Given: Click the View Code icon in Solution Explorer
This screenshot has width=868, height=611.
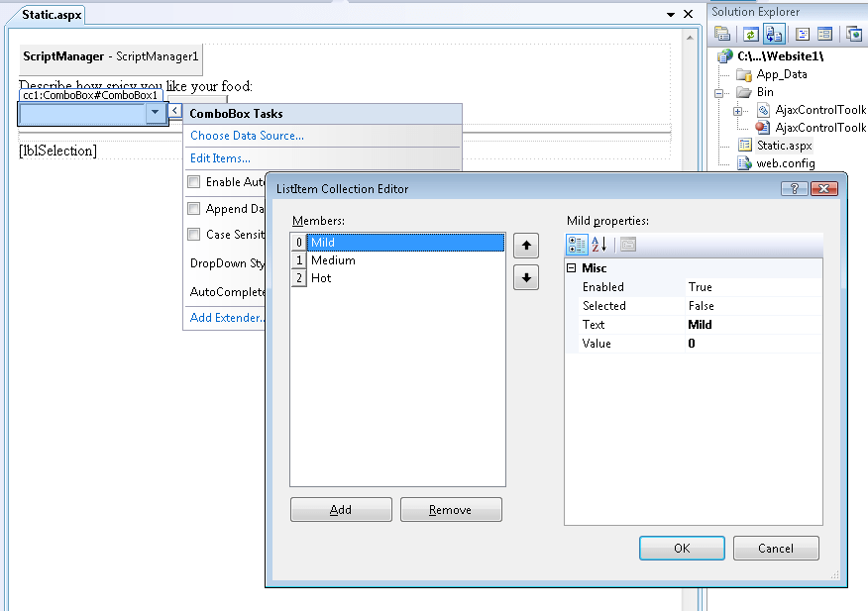Looking at the screenshot, I should tap(803, 34).
